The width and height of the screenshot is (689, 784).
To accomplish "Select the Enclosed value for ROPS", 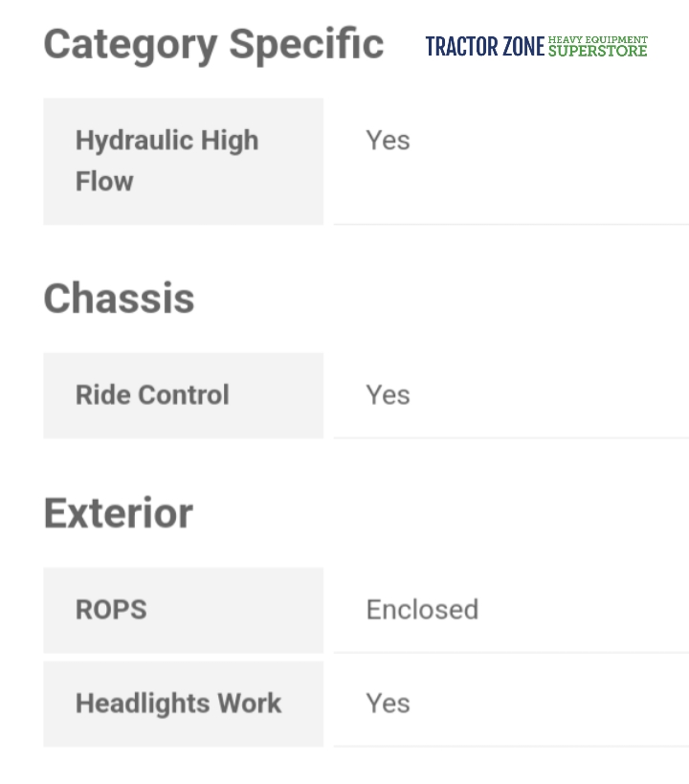I will (x=422, y=610).
